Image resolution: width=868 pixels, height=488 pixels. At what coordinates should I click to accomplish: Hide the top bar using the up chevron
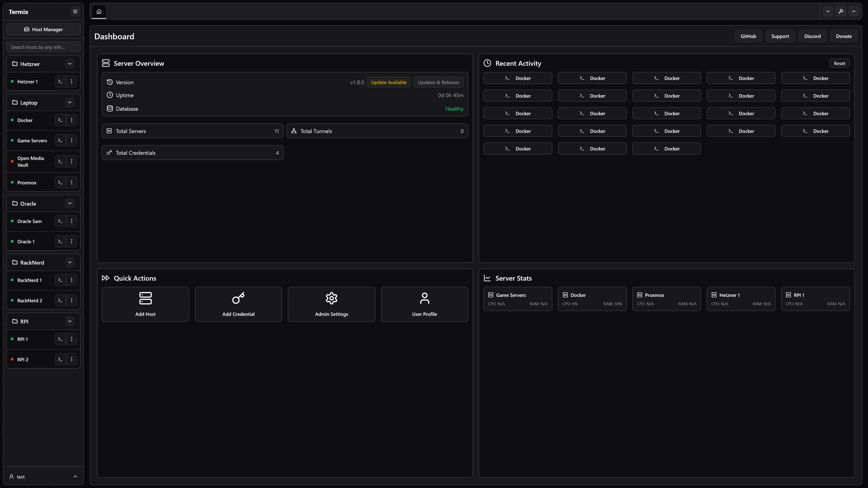(854, 12)
